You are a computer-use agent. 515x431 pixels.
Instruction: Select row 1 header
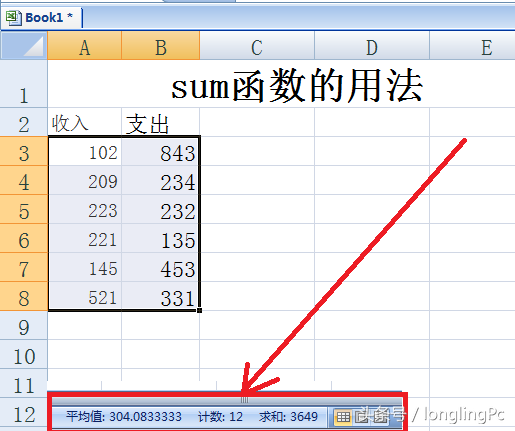click(x=24, y=84)
